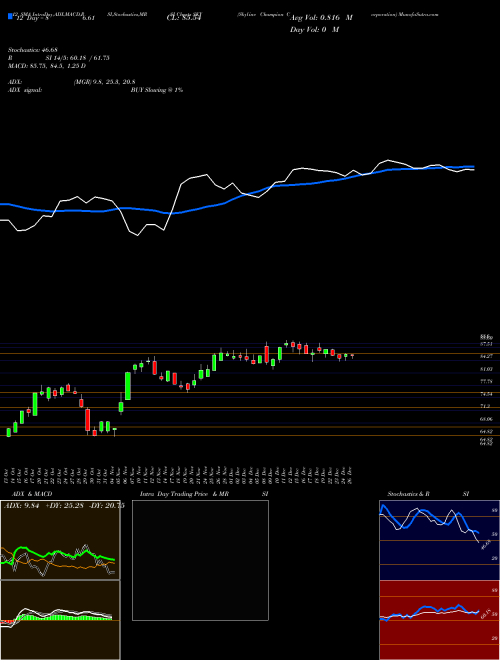The height and width of the screenshot is (660, 500).
Task: Click the '+DY: 25.28' value in ADX panel
Action: [64, 506]
